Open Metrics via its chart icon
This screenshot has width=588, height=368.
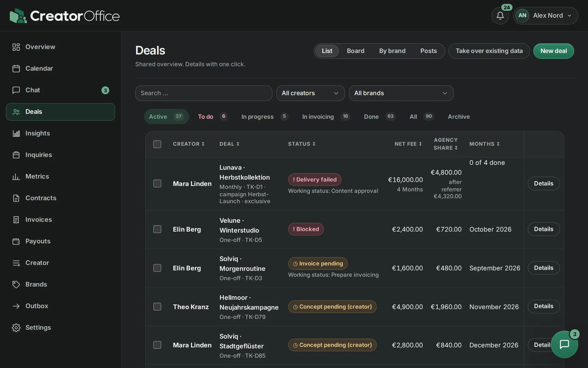(16, 176)
